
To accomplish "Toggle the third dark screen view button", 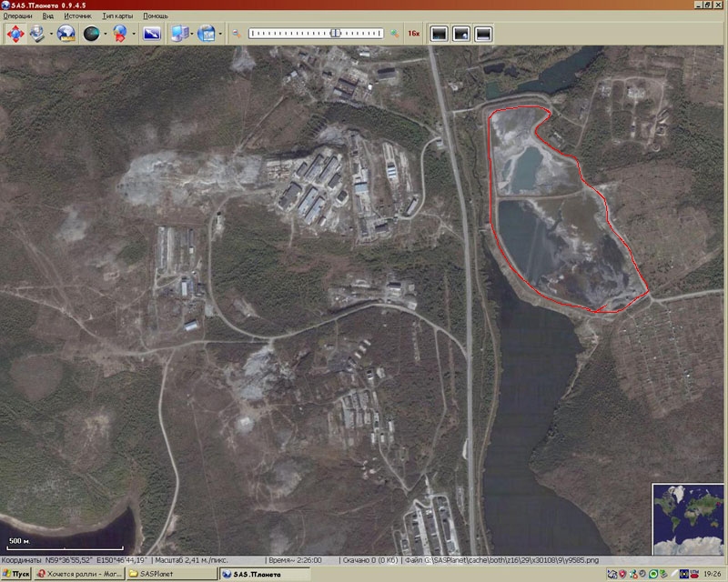I will (x=483, y=34).
